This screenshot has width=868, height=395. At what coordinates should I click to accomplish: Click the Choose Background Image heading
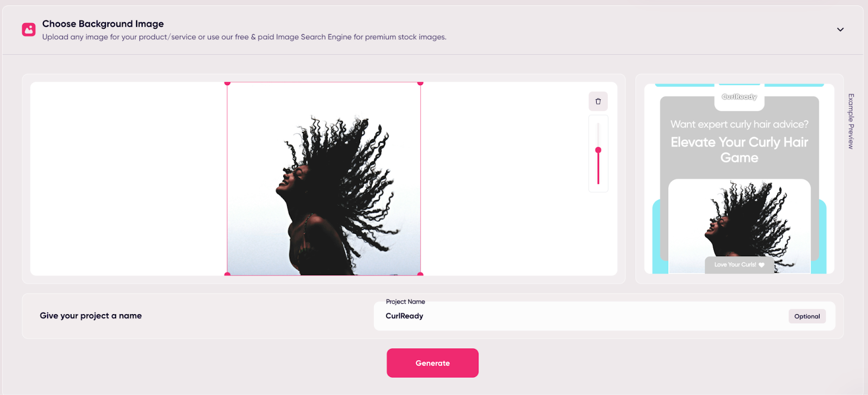click(x=103, y=24)
